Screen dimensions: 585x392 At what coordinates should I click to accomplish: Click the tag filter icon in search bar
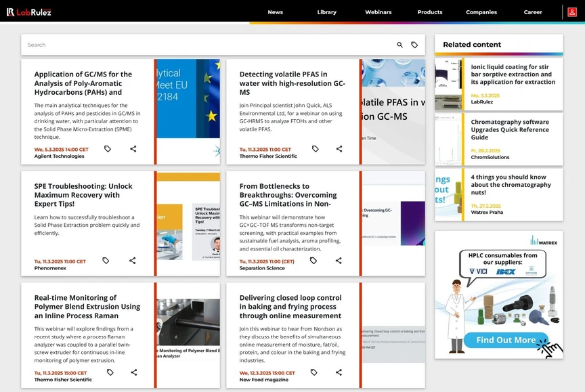coord(414,45)
